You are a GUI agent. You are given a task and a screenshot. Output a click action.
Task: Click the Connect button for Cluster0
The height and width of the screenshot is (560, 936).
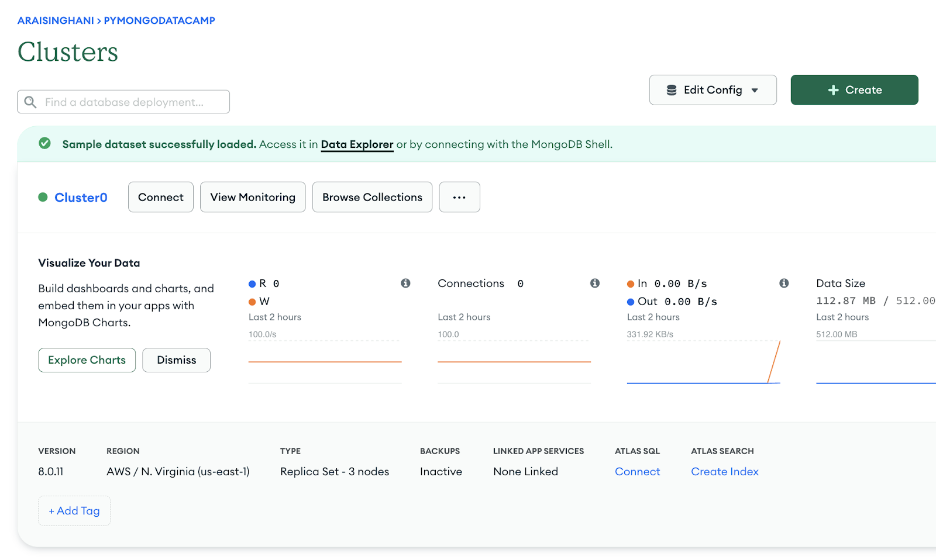pyautogui.click(x=161, y=197)
